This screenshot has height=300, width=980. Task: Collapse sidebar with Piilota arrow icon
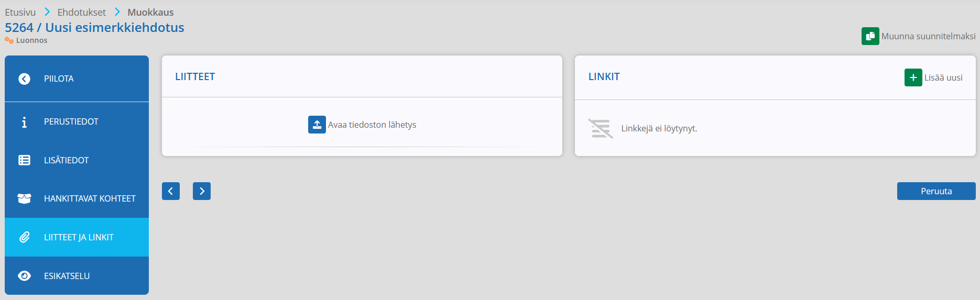[24, 79]
